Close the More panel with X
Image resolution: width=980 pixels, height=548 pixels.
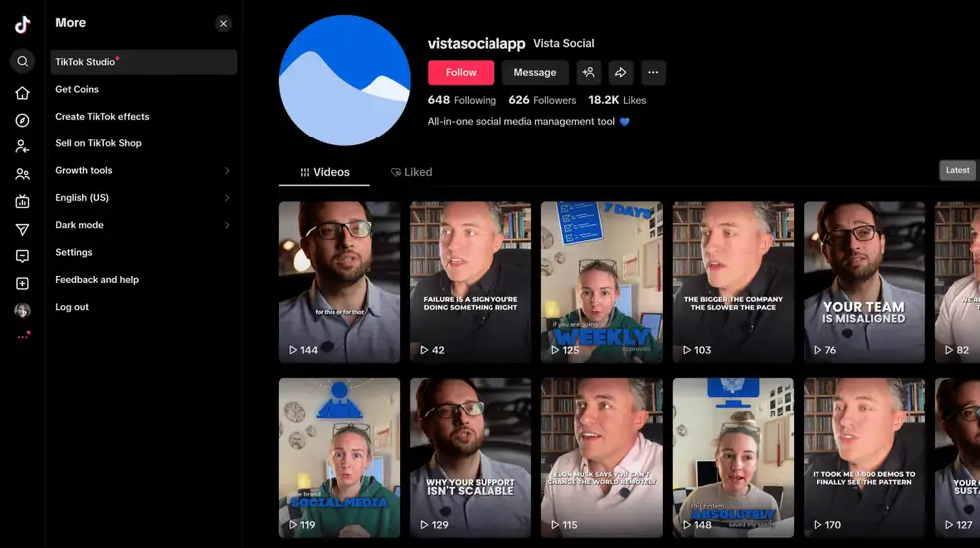223,23
